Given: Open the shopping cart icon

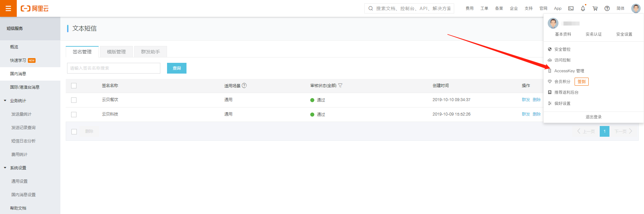Looking at the screenshot, I should (x=595, y=8).
